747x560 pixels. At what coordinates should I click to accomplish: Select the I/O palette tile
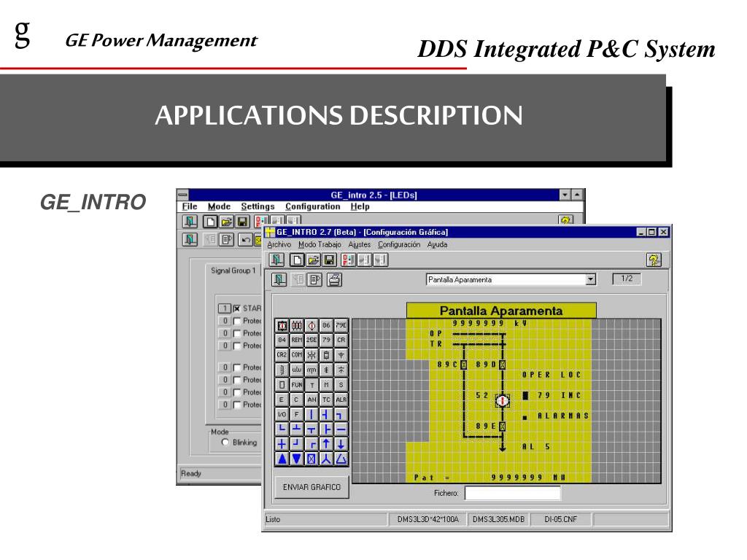click(x=282, y=414)
